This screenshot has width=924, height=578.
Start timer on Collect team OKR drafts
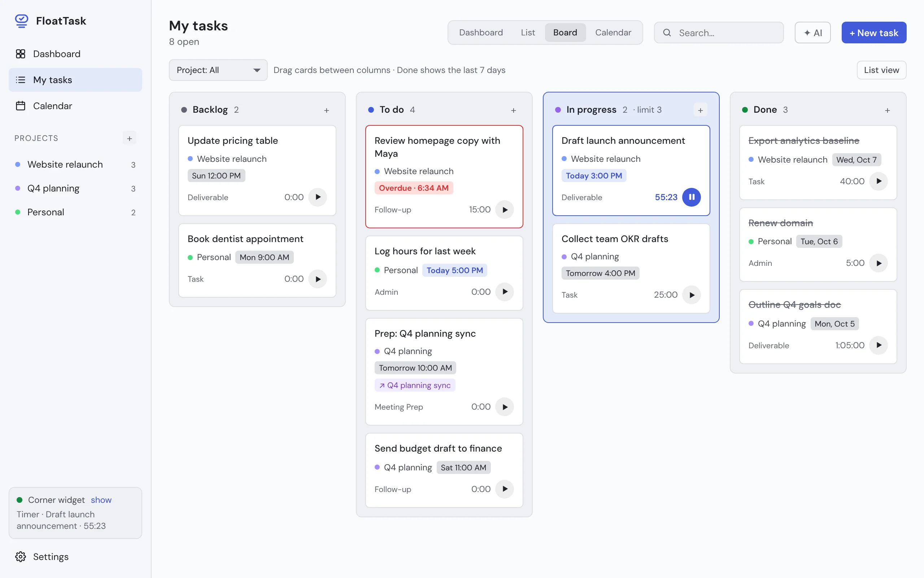(692, 295)
